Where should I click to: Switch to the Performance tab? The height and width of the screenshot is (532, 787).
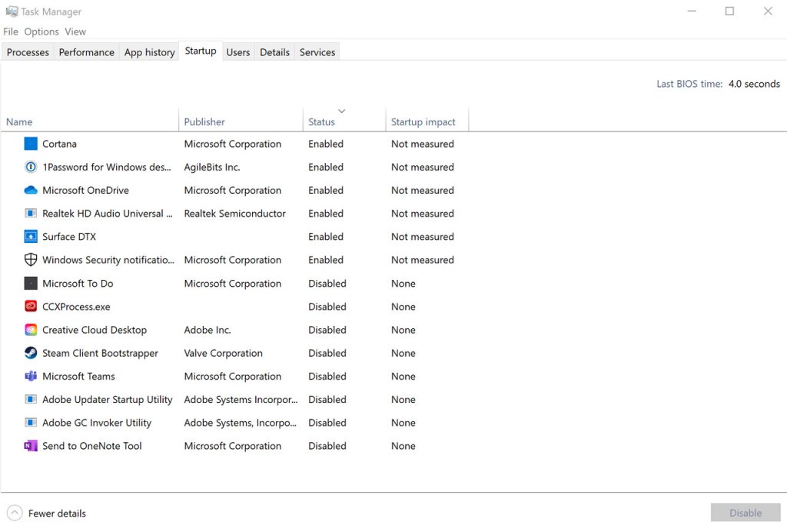(86, 52)
